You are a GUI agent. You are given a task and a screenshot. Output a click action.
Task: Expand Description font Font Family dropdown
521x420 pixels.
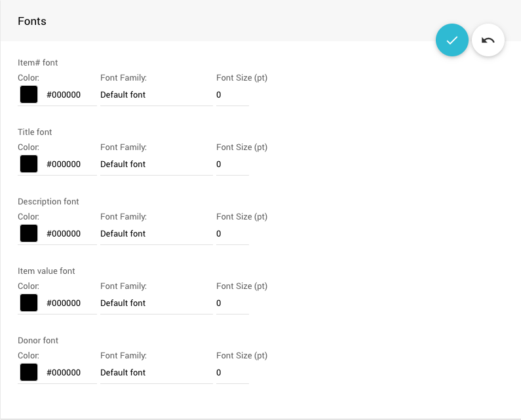(156, 234)
